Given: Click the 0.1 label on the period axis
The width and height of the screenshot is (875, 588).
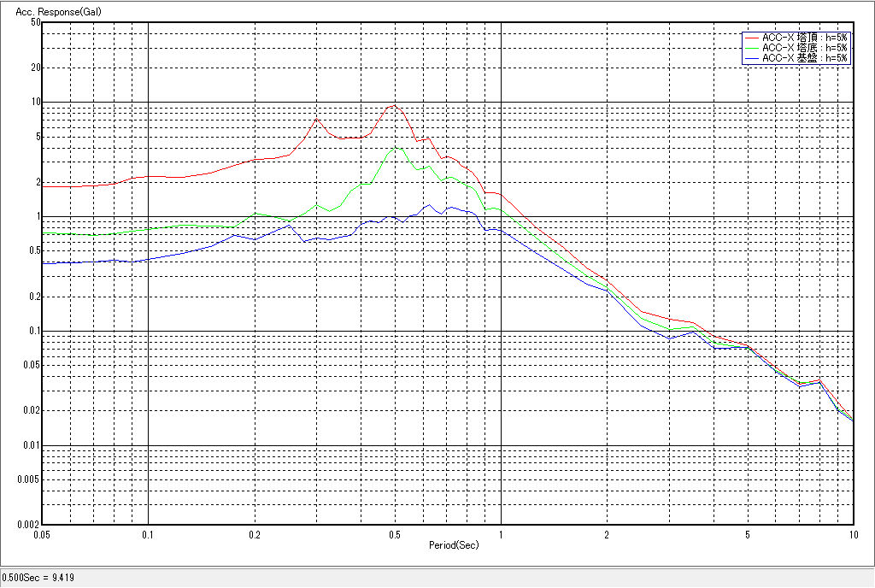Looking at the screenshot, I should point(149,535).
